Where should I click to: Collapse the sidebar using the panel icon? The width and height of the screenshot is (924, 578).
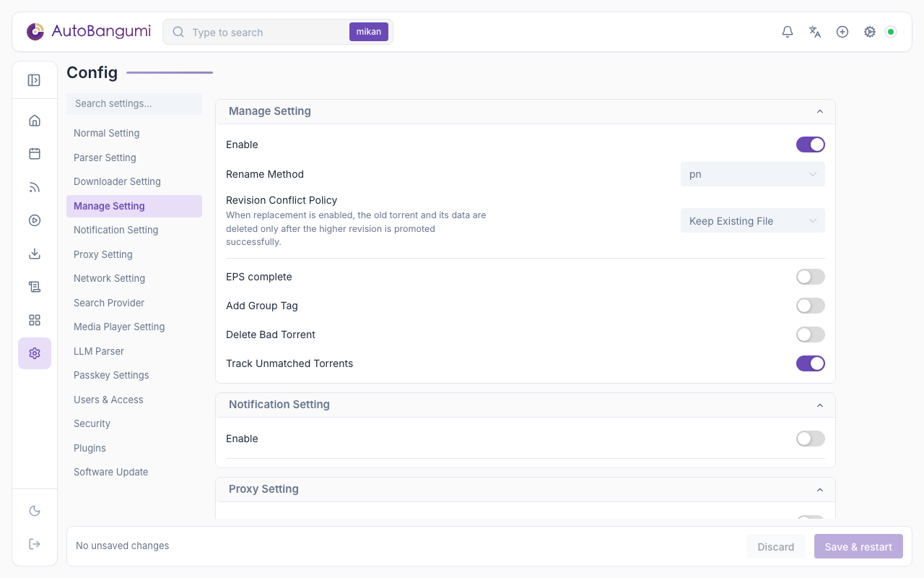point(34,80)
